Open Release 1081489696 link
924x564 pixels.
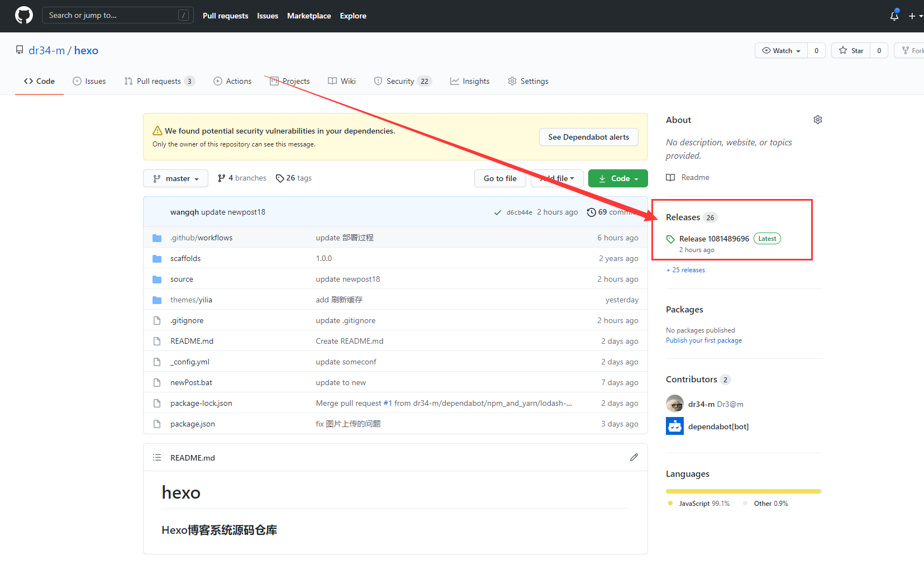714,239
